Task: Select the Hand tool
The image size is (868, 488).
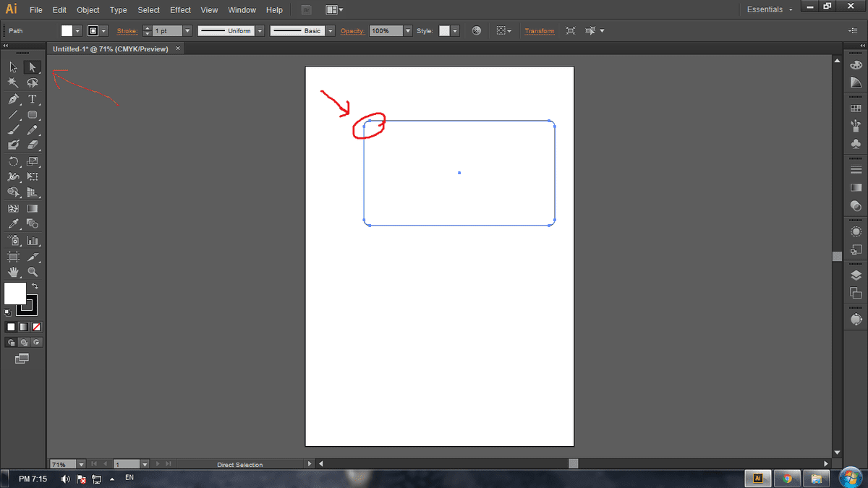Action: tap(12, 272)
